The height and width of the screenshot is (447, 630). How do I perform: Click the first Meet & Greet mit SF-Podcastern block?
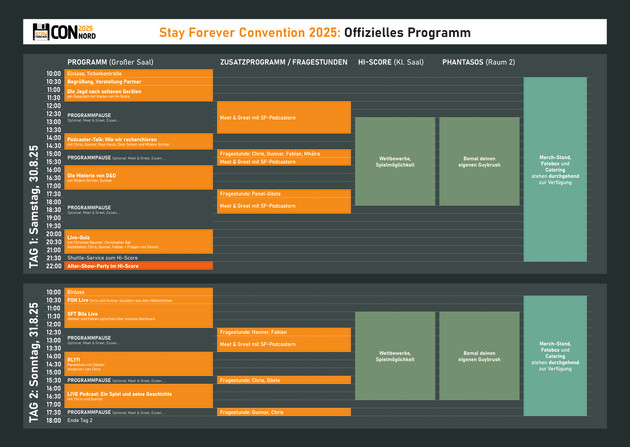284,117
